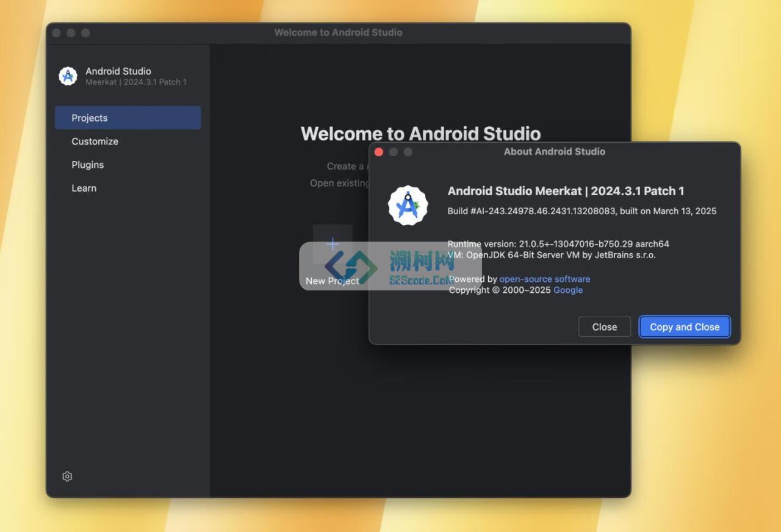Click the Welcome to Android Studio window title

pyautogui.click(x=338, y=32)
